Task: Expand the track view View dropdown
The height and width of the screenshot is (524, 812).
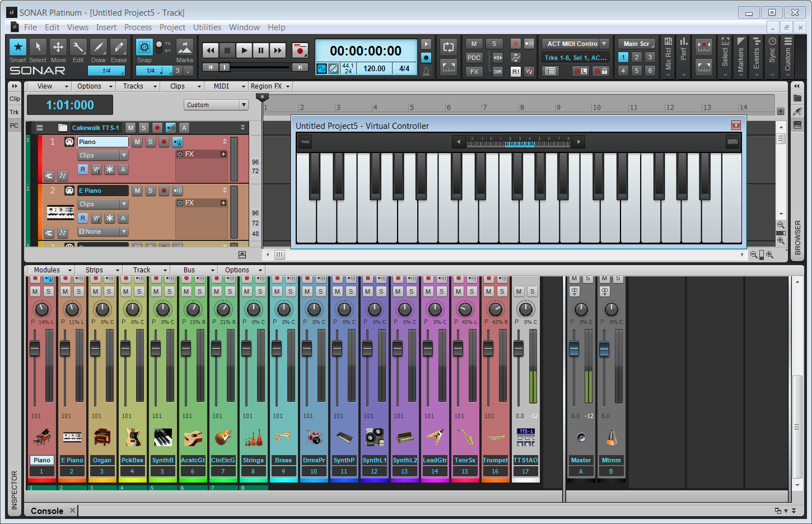Action: [49, 86]
